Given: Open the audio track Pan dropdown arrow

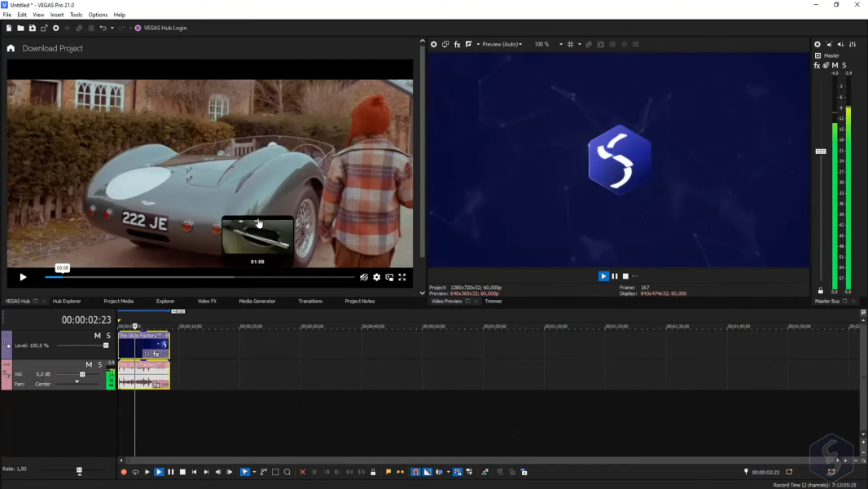Looking at the screenshot, I should click(77, 382).
